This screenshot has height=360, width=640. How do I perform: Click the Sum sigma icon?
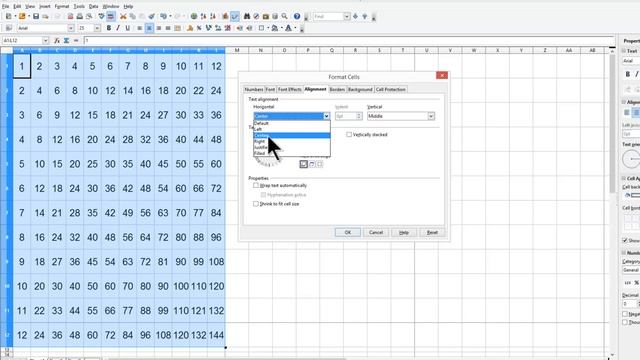click(67, 40)
